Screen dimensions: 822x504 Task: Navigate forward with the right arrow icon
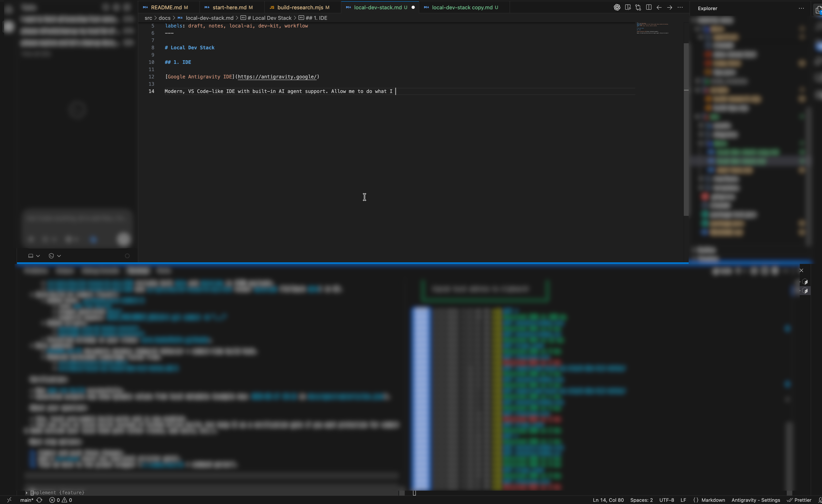tap(670, 7)
